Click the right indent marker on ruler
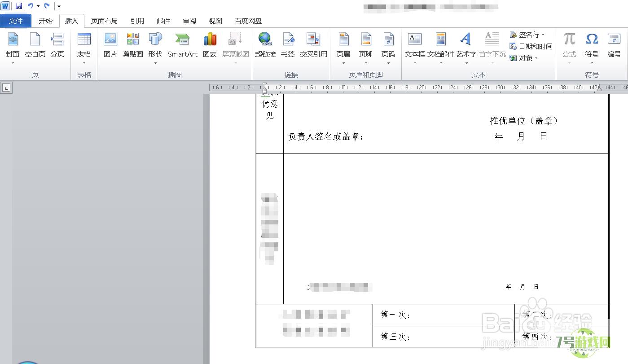 600,89
